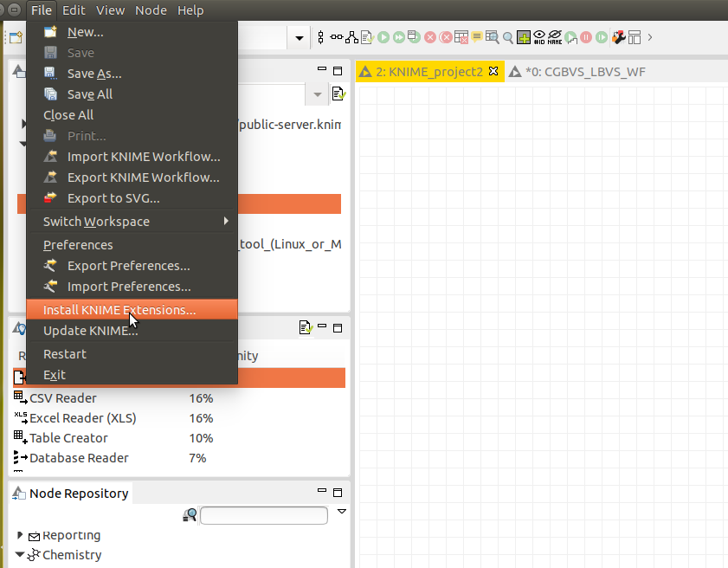Select Update KNIME...

click(x=132, y=331)
